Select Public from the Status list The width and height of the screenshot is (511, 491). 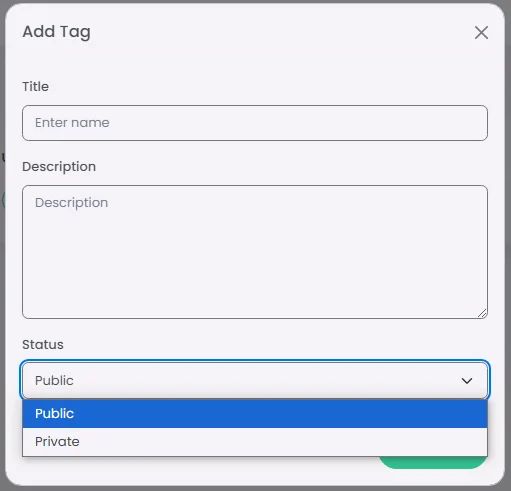(x=255, y=413)
